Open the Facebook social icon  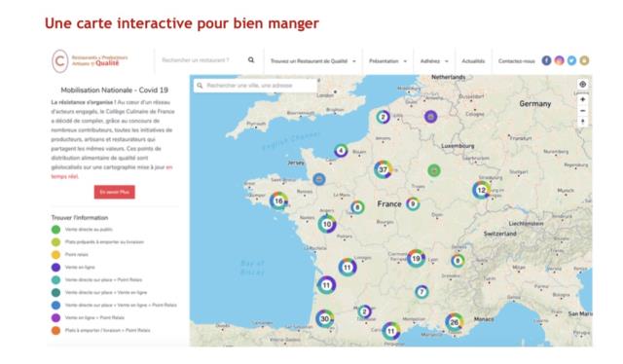[x=546, y=60]
